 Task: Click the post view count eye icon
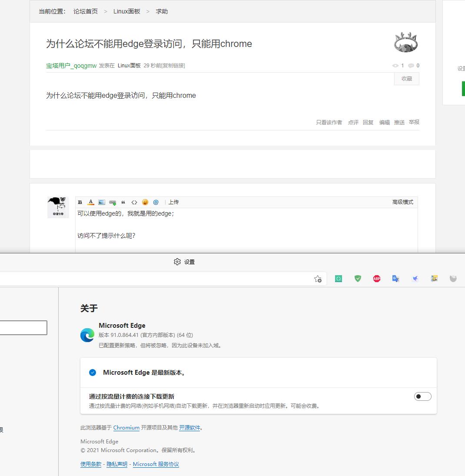395,66
